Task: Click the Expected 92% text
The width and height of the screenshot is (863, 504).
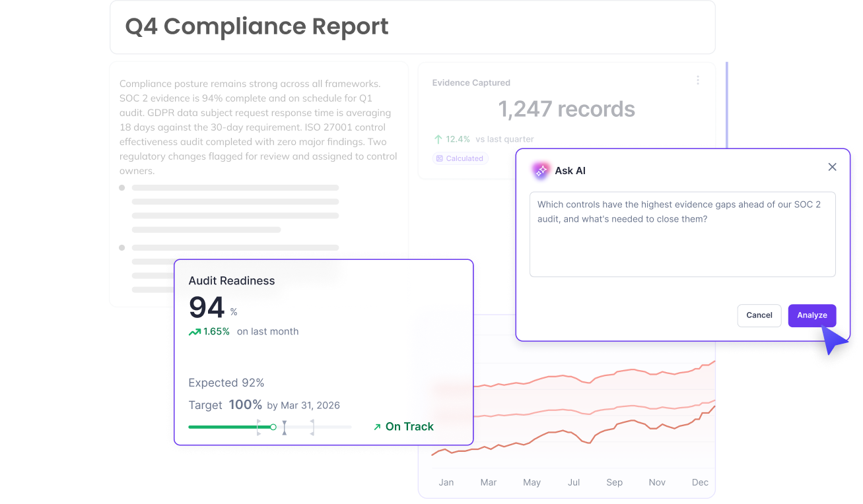Action: click(226, 383)
